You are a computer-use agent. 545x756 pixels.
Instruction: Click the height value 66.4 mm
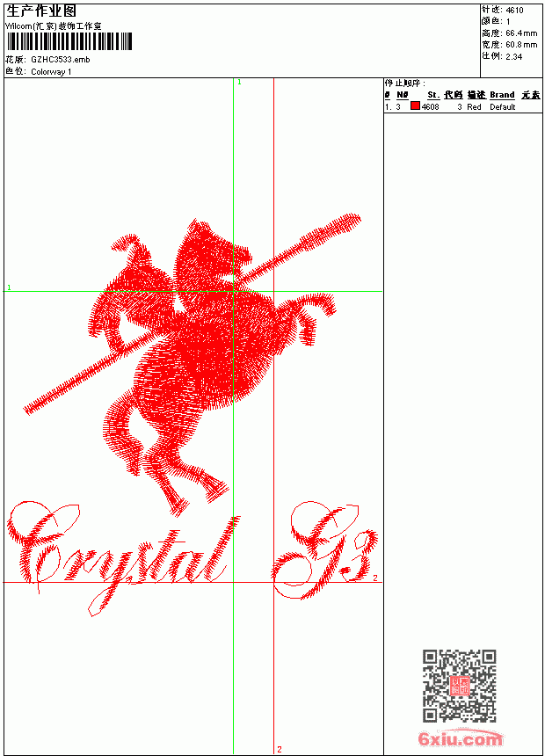[x=521, y=33]
